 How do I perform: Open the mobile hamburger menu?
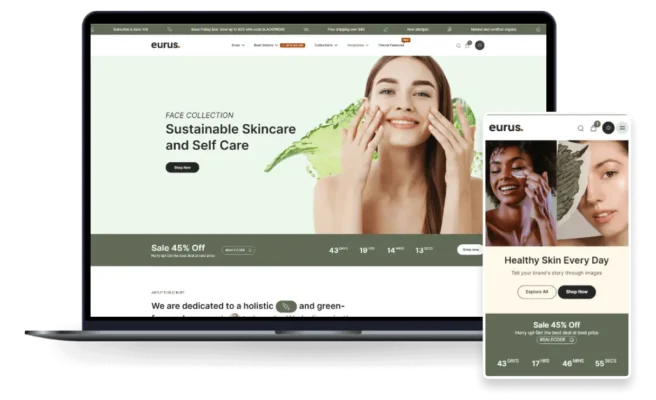coord(622,128)
